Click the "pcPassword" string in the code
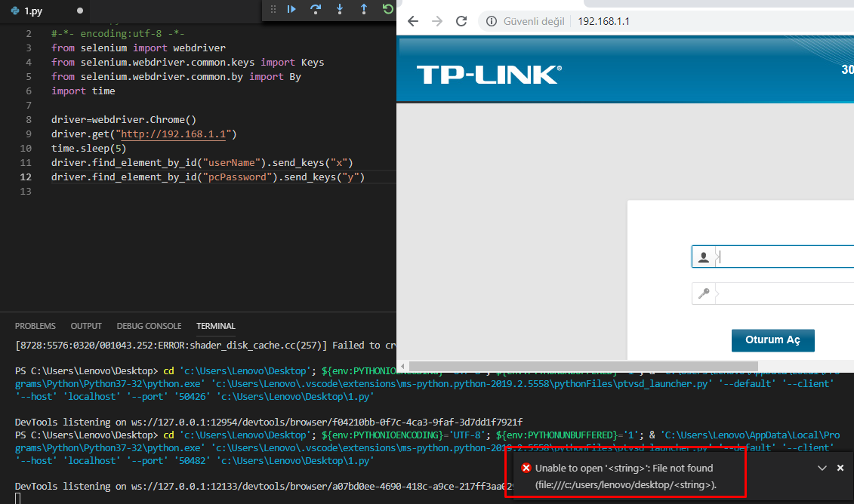This screenshot has height=504, width=854. coord(237,177)
